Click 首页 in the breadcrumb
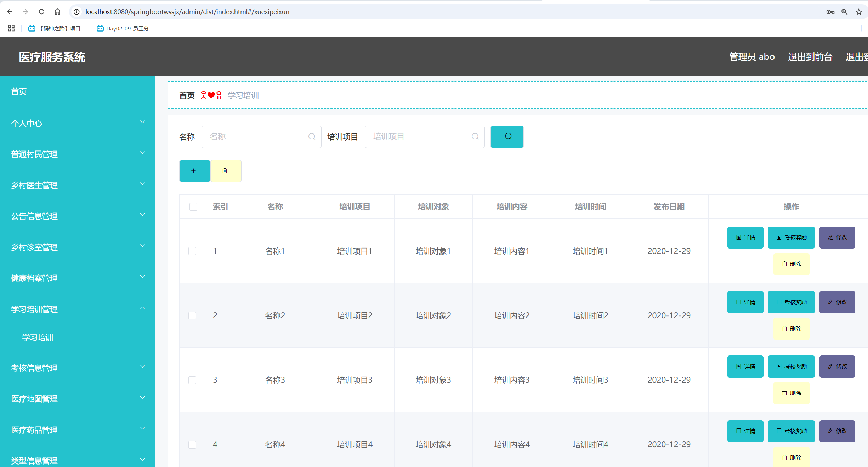Screen dimensions: 868x467 tap(187, 95)
